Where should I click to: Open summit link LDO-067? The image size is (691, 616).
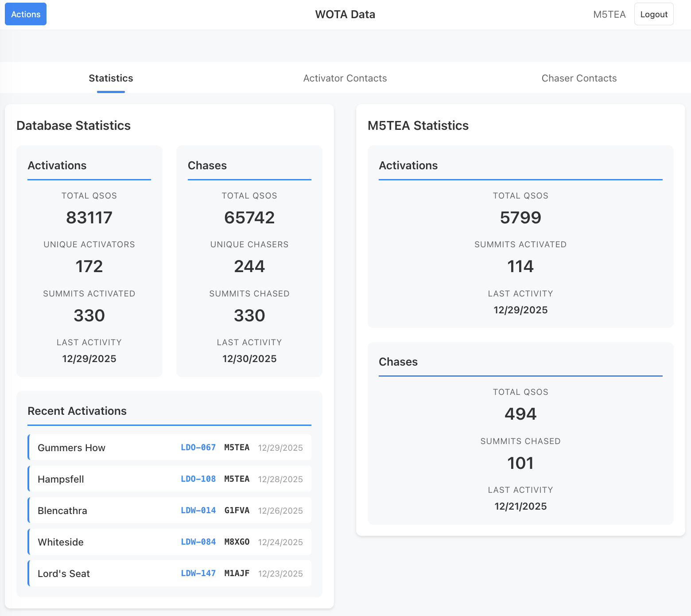(x=198, y=448)
